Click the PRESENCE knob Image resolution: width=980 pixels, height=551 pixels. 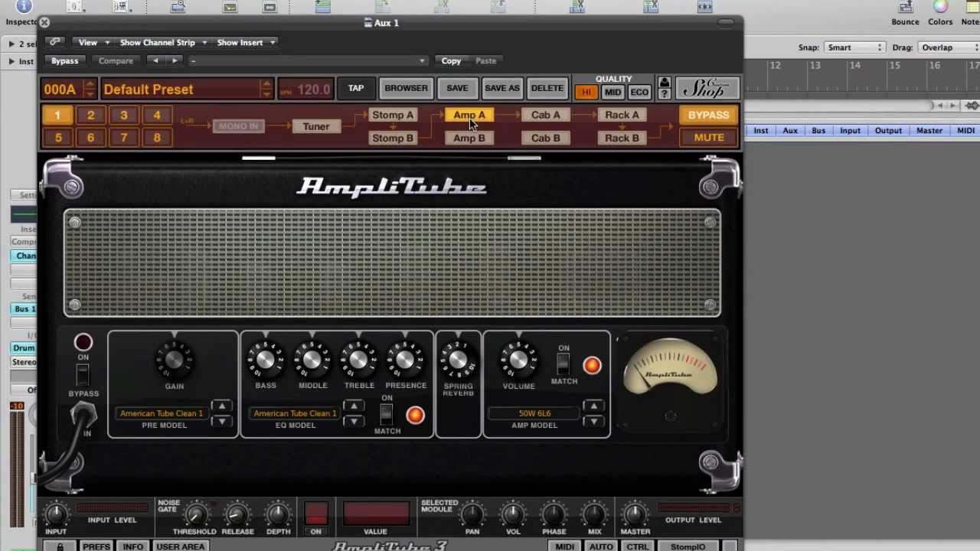tap(406, 360)
